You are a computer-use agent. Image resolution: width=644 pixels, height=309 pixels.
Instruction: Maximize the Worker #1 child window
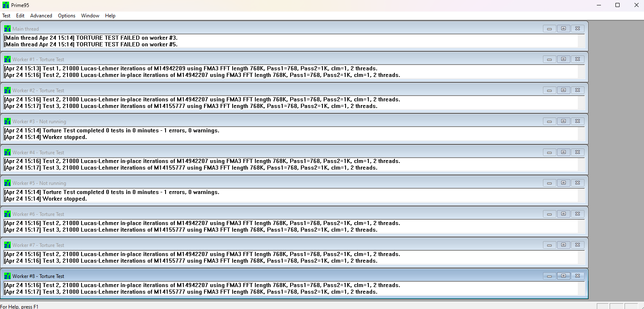pos(563,59)
